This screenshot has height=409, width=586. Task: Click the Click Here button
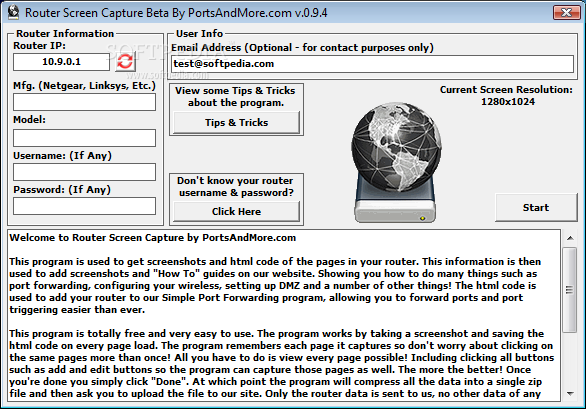click(x=237, y=212)
